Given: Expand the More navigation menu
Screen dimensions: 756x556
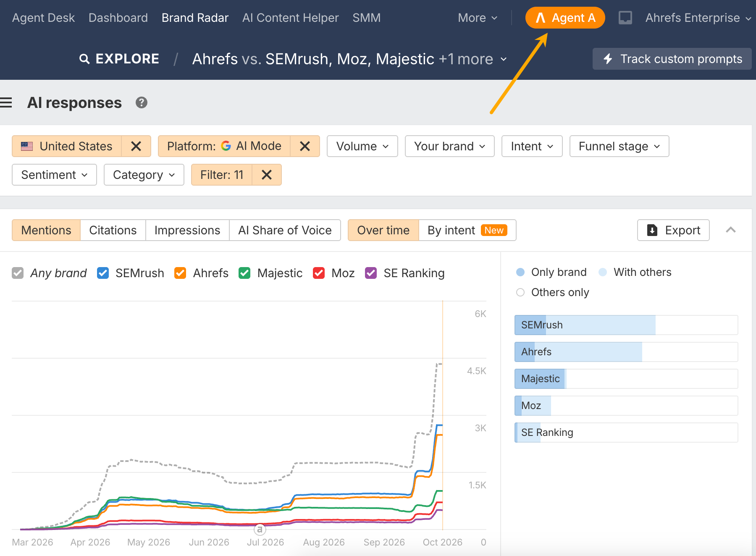Looking at the screenshot, I should pyautogui.click(x=478, y=18).
